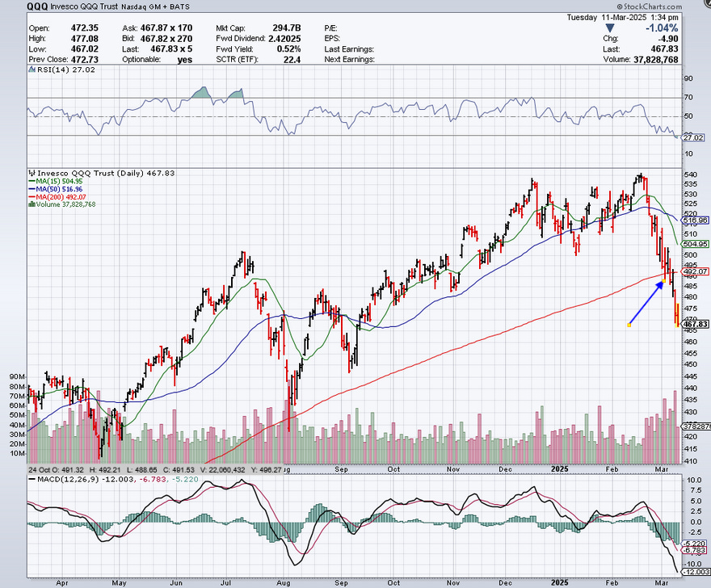Viewport: 711px width, 588px height.
Task: Click the 'C: 491.53' readout value
Action: (179, 470)
